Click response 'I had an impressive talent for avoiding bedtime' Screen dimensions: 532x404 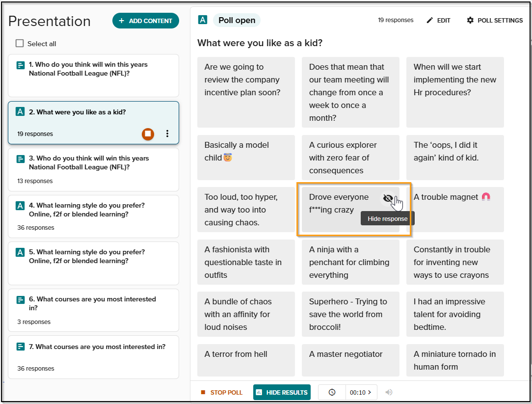click(455, 314)
